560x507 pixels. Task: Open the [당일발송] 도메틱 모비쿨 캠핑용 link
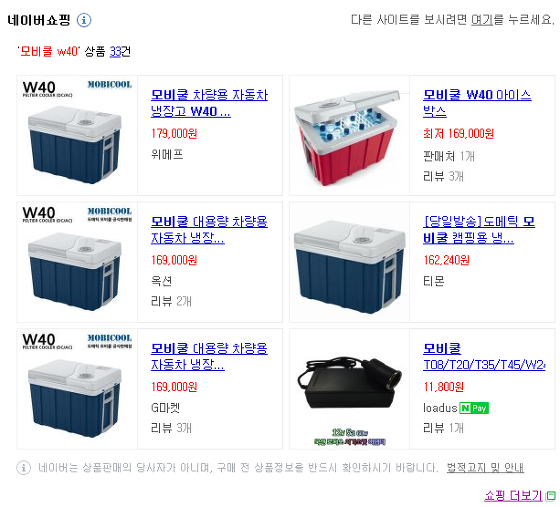[x=479, y=230]
